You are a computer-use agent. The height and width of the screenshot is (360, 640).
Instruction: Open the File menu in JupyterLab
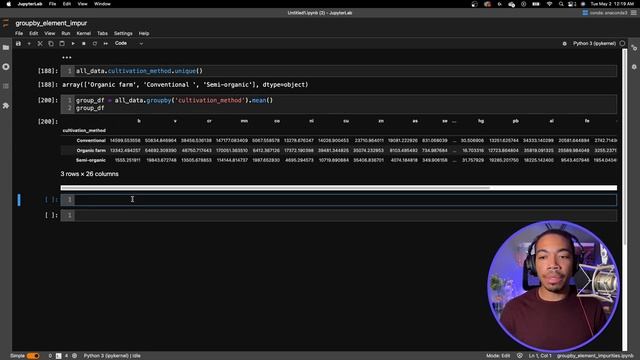tap(19, 33)
